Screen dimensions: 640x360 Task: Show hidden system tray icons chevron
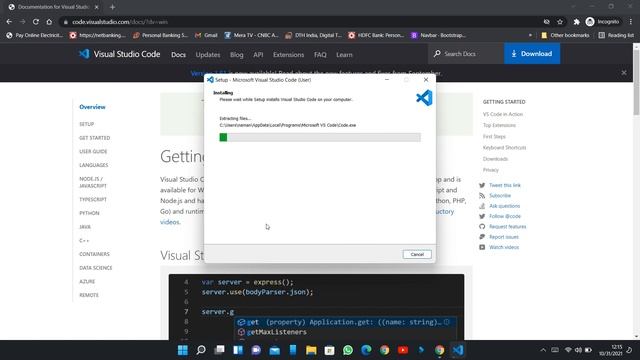click(543, 350)
